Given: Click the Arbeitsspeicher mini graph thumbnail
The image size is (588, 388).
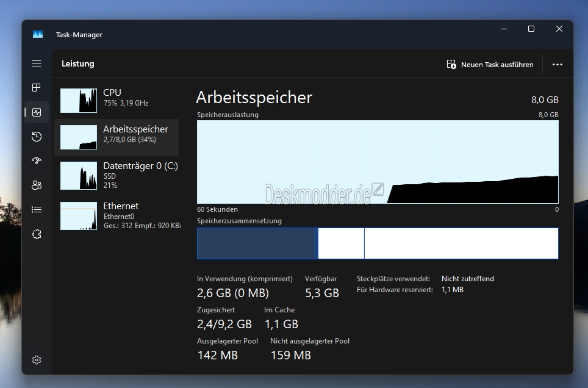Looking at the screenshot, I should [x=79, y=137].
